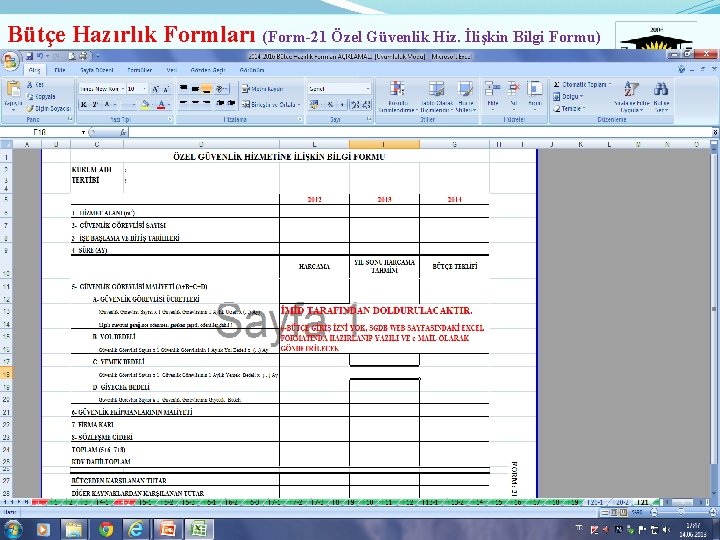Toggle Metni Kaydır wrap text

pos(262,89)
